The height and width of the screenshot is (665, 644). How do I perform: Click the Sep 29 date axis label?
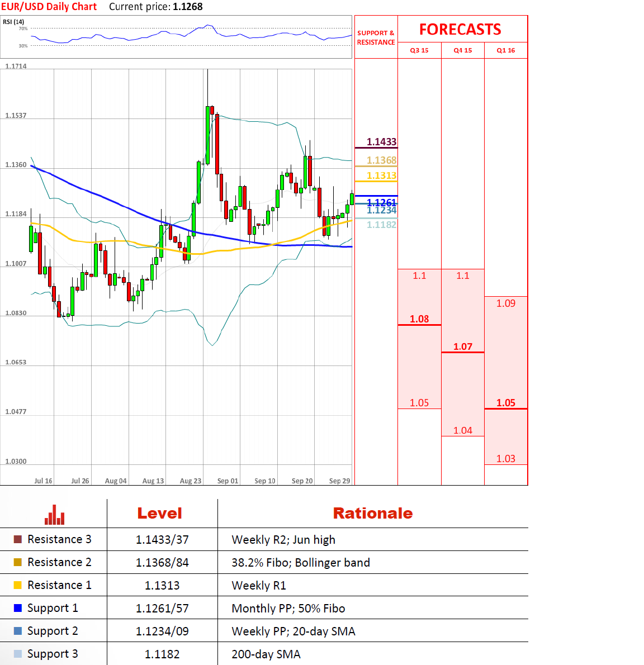click(339, 481)
